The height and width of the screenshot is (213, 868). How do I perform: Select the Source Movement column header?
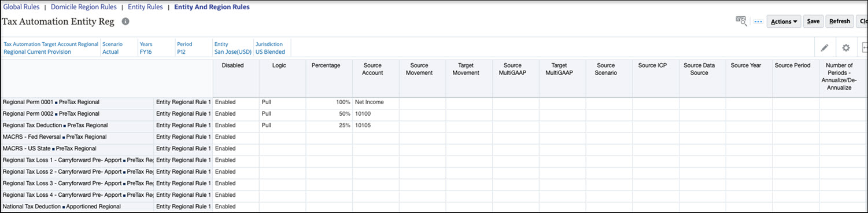[x=422, y=78]
